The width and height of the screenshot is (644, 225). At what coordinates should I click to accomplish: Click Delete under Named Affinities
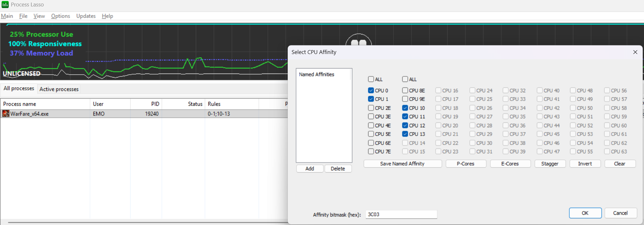pyautogui.click(x=338, y=168)
